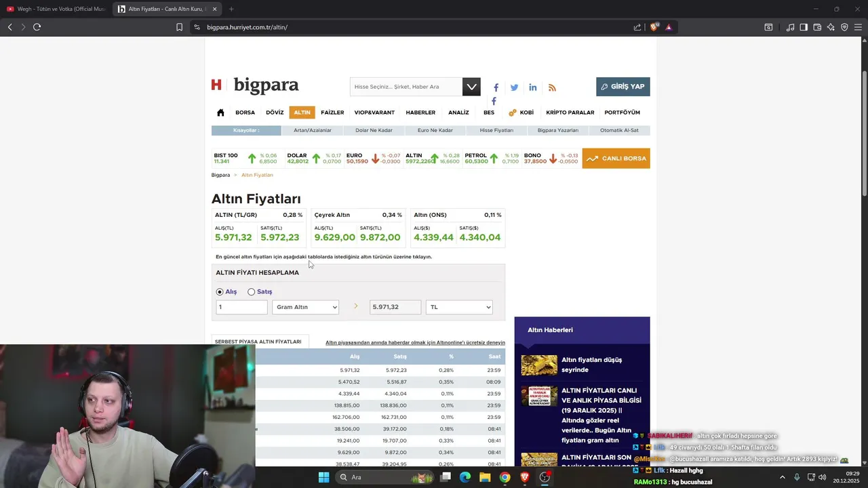Viewport: 868px width, 488px height.
Task: Expand the stock search dropdown arrow
Action: [471, 87]
